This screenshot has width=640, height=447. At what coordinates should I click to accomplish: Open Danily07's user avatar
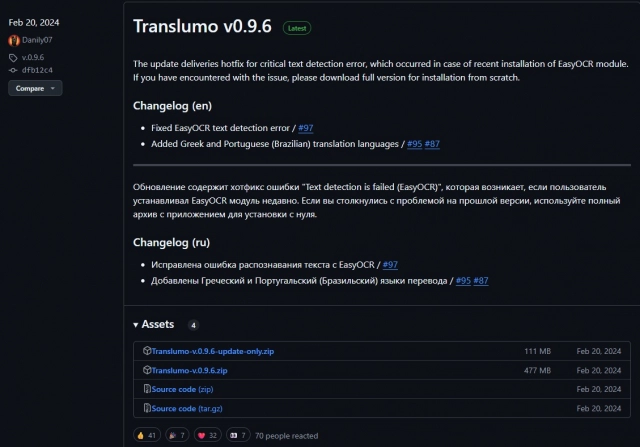coord(14,40)
